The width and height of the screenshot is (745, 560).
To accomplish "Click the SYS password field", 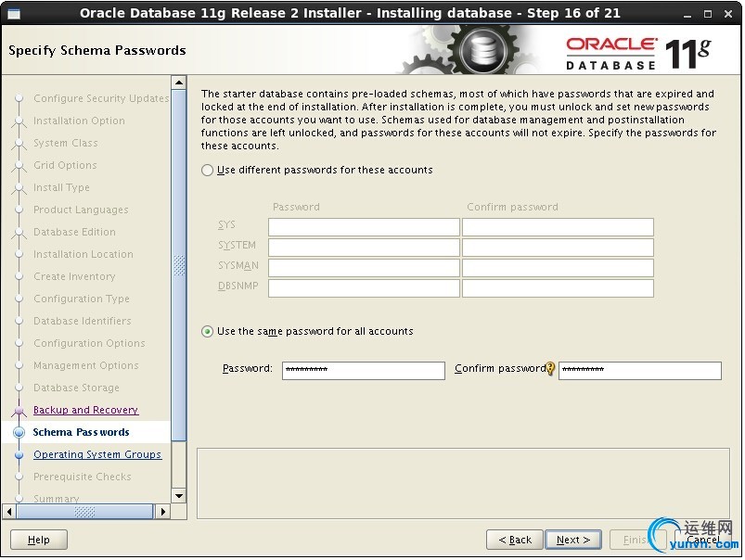I will pyautogui.click(x=364, y=227).
